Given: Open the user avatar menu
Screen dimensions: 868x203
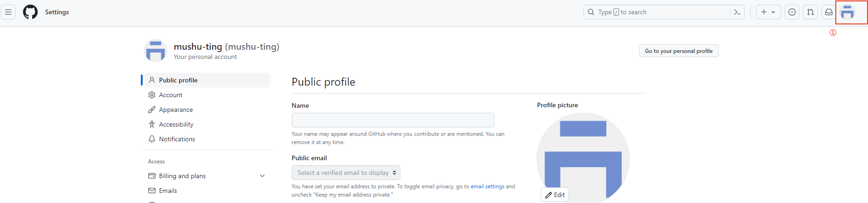Looking at the screenshot, I should (x=847, y=12).
